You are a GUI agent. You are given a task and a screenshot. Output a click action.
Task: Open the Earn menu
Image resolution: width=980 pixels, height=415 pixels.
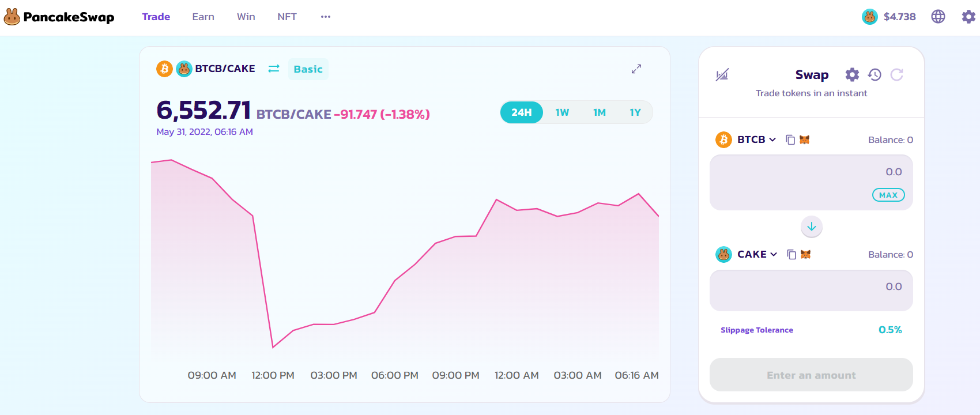coord(203,17)
